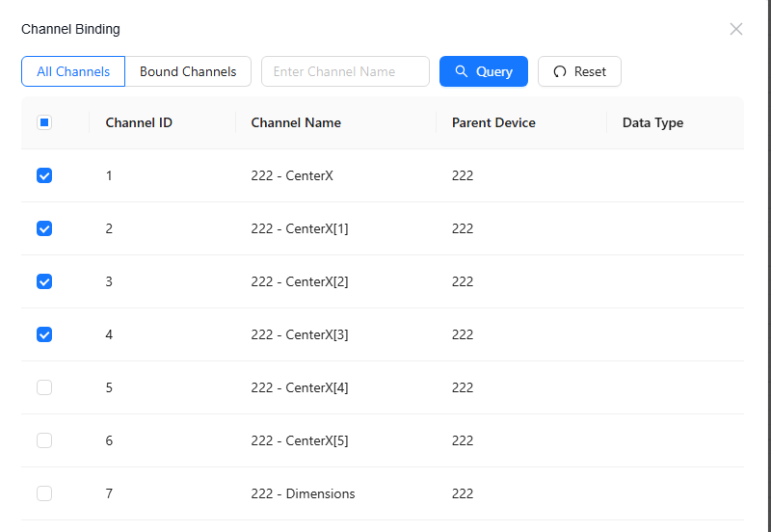The image size is (771, 532).
Task: Switch to the All Channels tab
Action: (x=73, y=71)
